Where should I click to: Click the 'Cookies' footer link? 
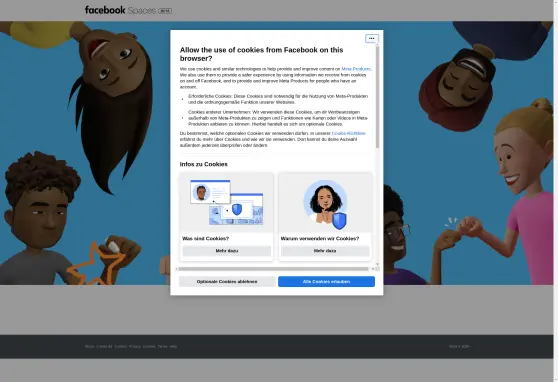pos(149,346)
